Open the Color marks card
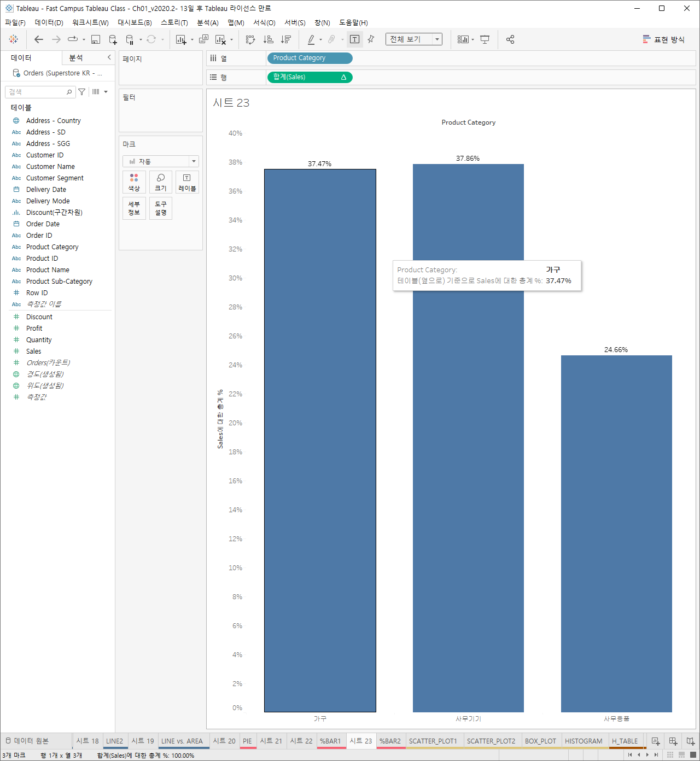 (x=134, y=182)
